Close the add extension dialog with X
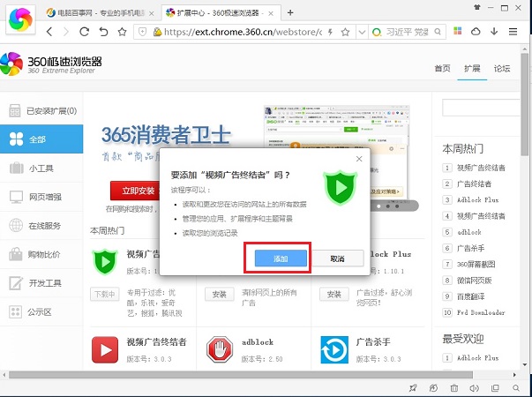532x397 pixels. [359, 159]
